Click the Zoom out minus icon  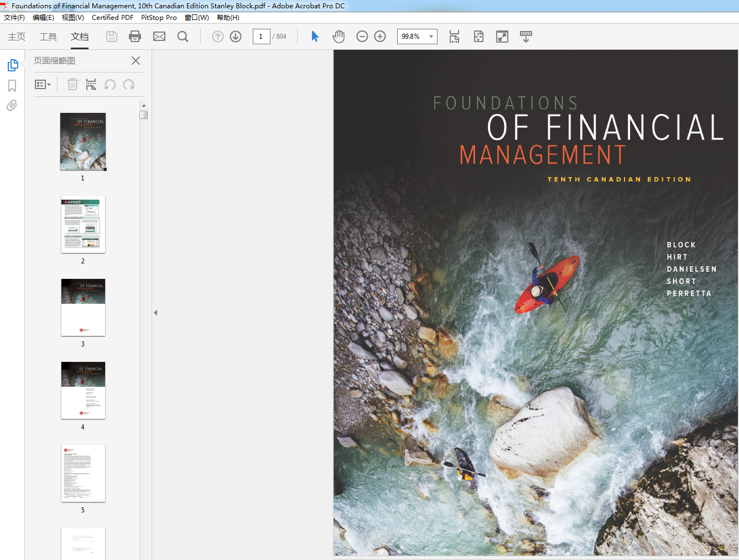(x=362, y=37)
